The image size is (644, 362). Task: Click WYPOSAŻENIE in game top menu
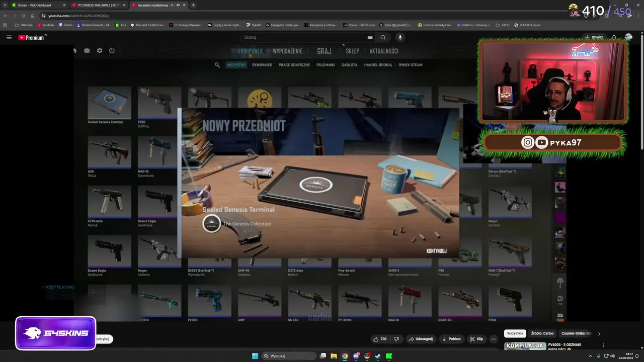pyautogui.click(x=287, y=51)
